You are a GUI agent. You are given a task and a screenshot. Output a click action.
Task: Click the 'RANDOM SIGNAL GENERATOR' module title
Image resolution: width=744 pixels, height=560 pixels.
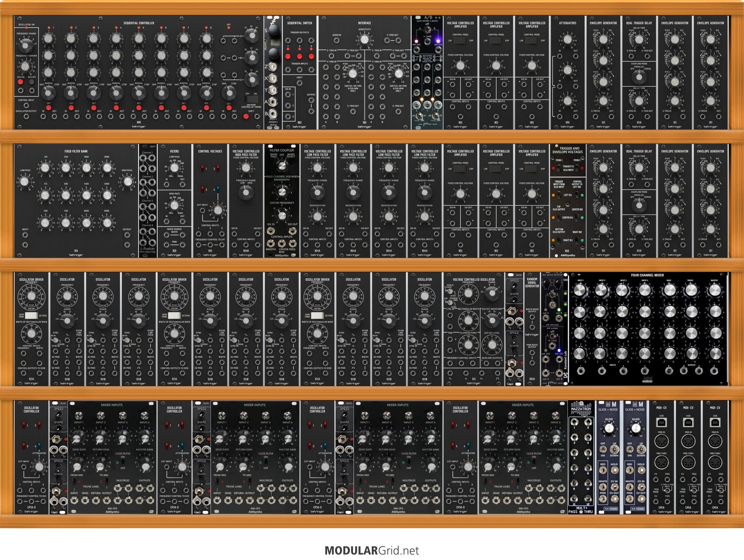(532, 282)
